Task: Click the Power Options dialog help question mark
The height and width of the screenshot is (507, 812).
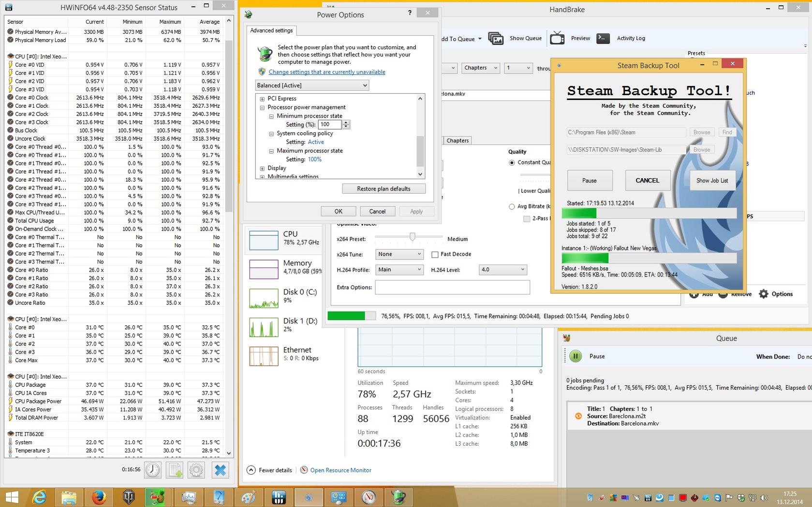Action: pos(410,13)
